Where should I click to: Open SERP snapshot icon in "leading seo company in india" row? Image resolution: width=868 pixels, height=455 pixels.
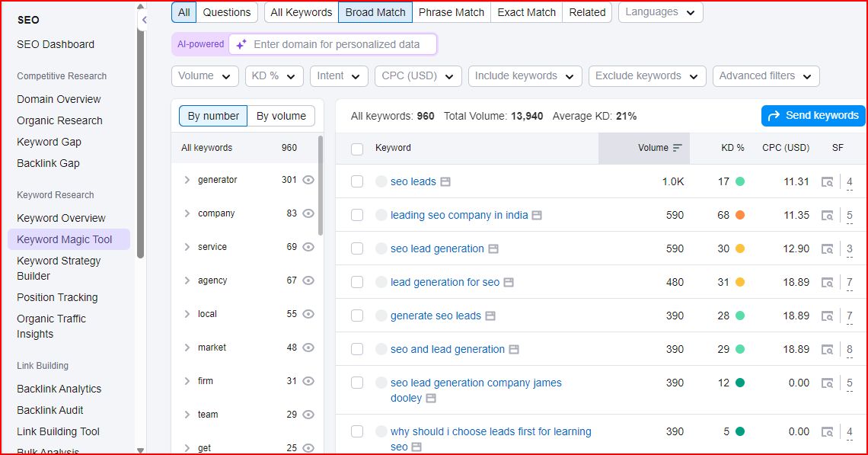826,215
